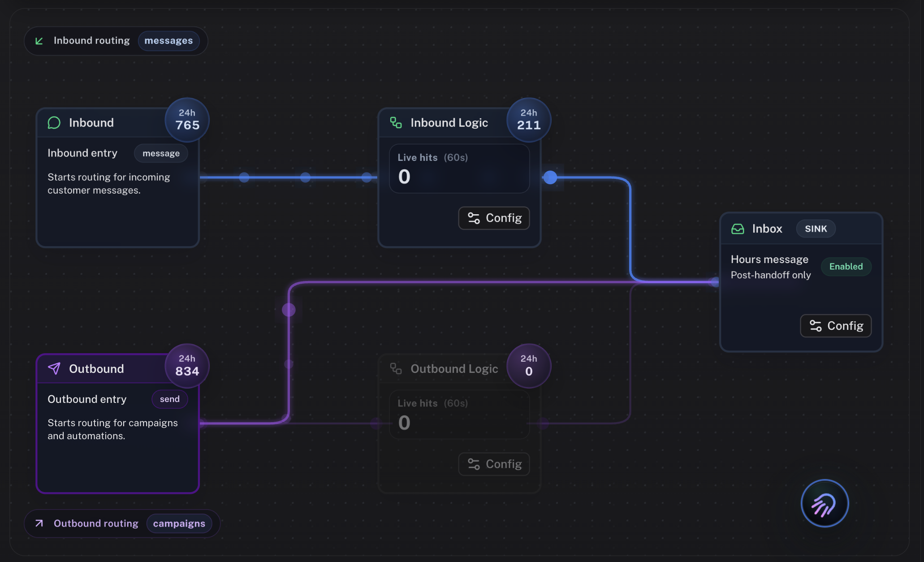Click the Live hits meter on Inbound Logic

(458, 169)
